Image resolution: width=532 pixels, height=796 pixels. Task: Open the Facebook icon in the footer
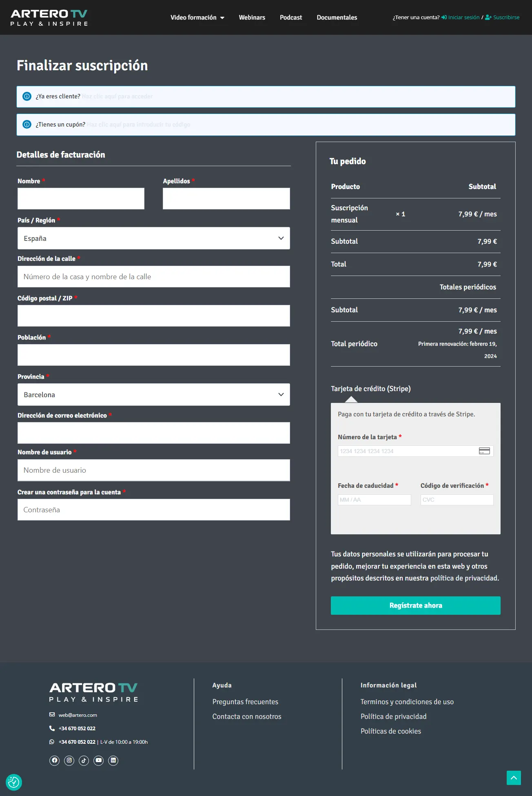[54, 760]
